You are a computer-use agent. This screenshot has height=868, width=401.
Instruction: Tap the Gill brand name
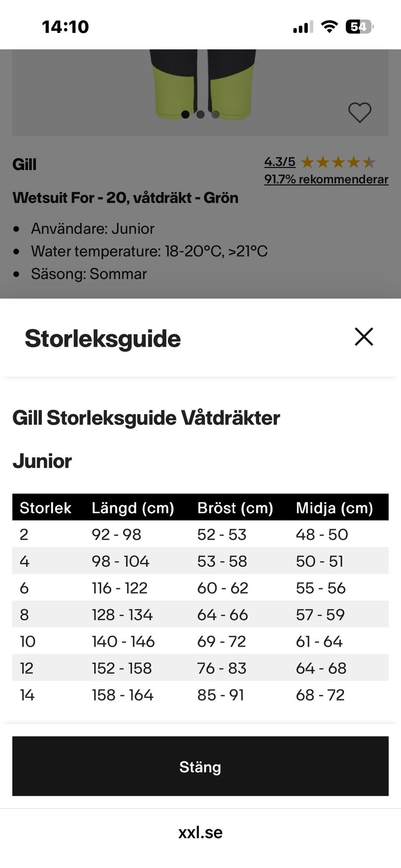coord(24,164)
